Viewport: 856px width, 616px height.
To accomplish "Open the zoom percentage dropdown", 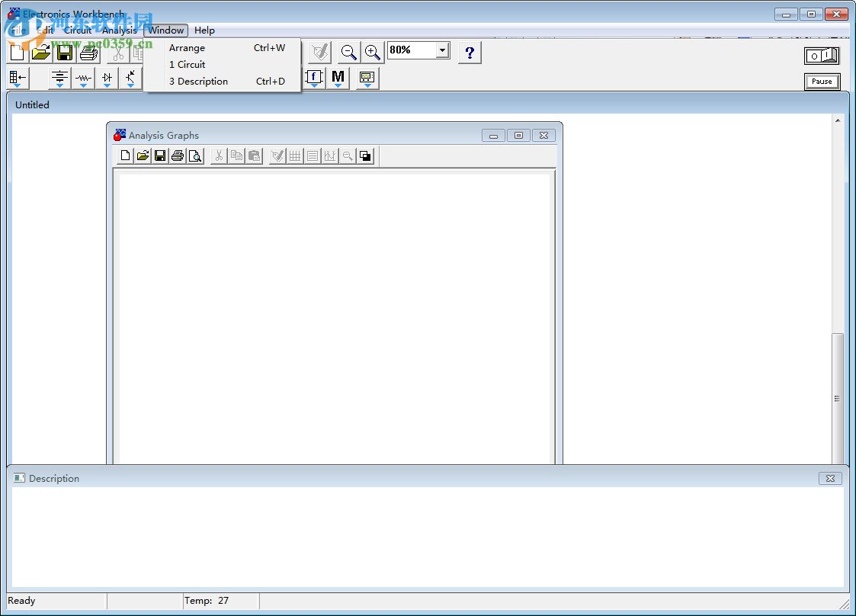I will [441, 50].
